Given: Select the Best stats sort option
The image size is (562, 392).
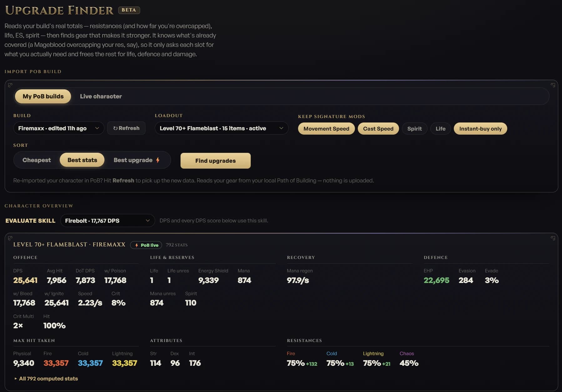Looking at the screenshot, I should click(82, 160).
